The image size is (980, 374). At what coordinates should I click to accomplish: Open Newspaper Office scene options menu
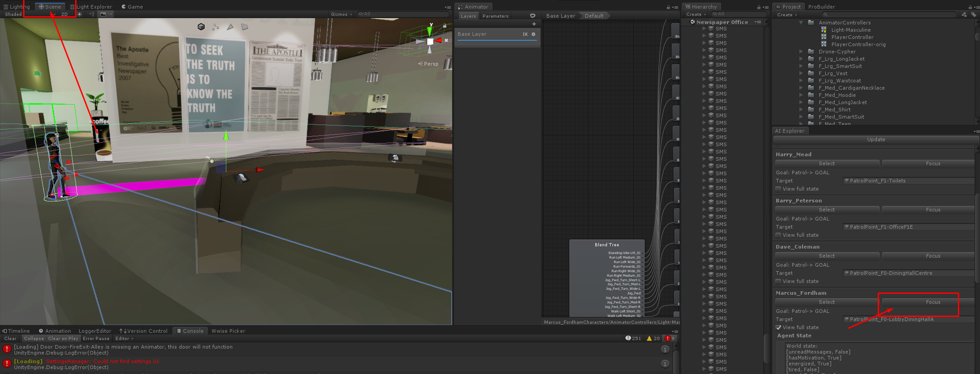(757, 22)
